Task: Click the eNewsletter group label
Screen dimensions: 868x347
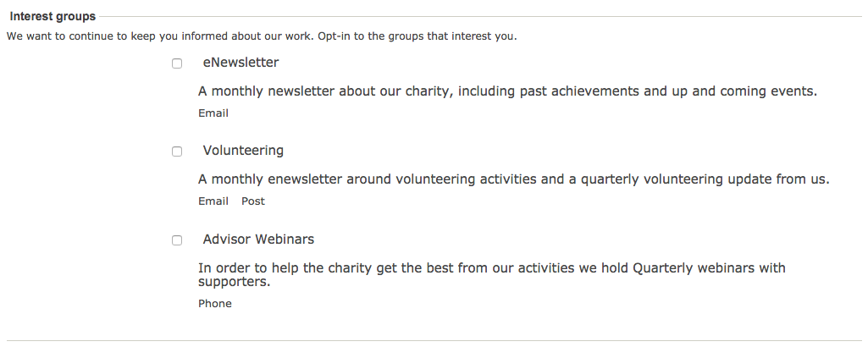Action: 240,63
